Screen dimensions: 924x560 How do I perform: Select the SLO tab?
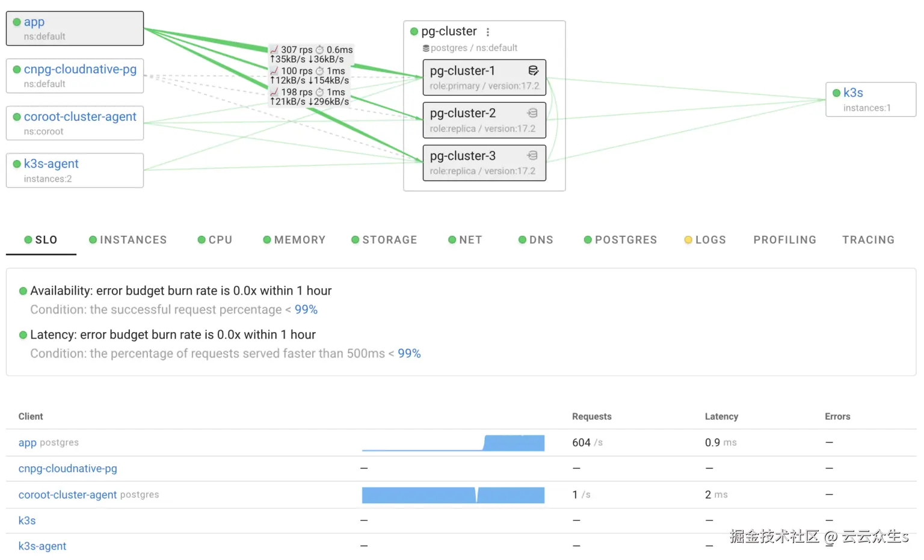click(41, 240)
